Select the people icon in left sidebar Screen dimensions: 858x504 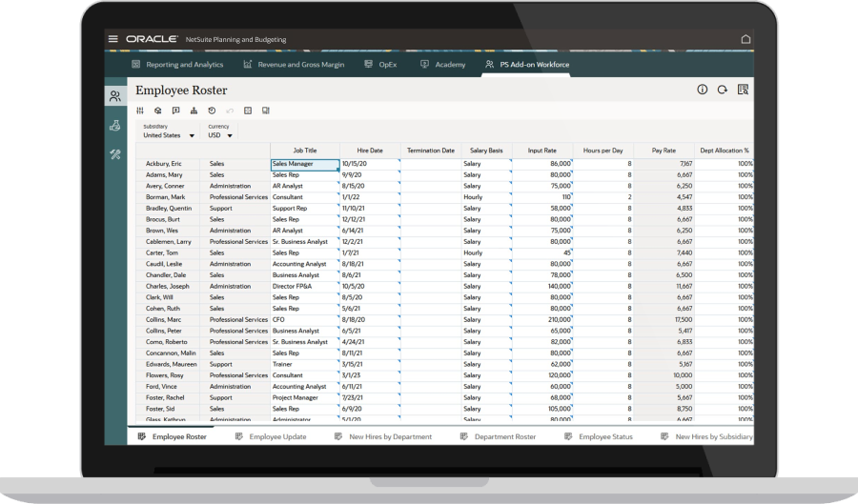[x=114, y=95]
